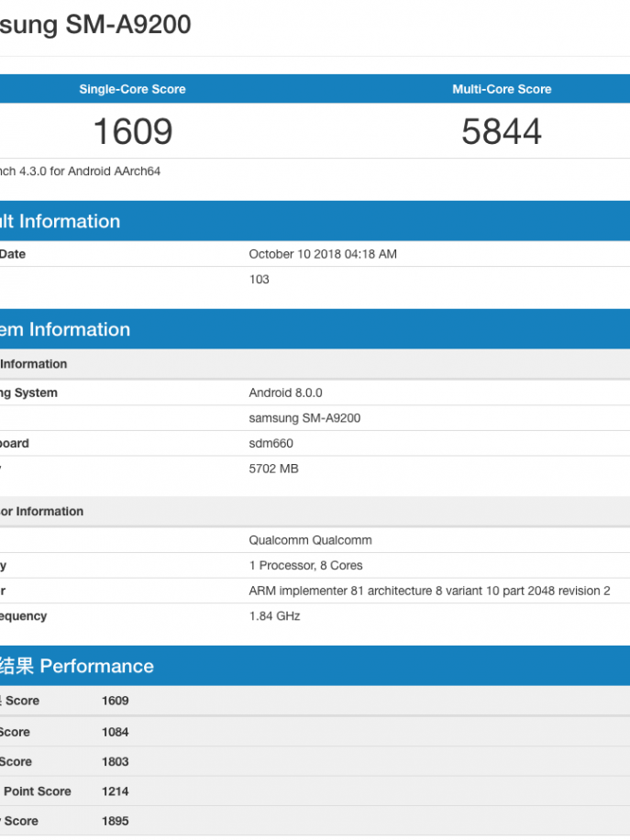Click the System Information section header
Viewport: 630px width, 840px height.
(x=65, y=329)
